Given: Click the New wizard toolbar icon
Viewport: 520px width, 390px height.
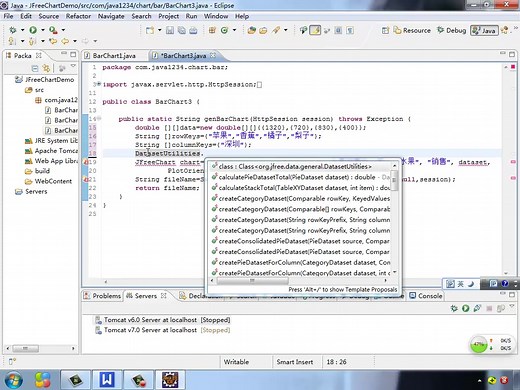Looking at the screenshot, I should (150, 30).
